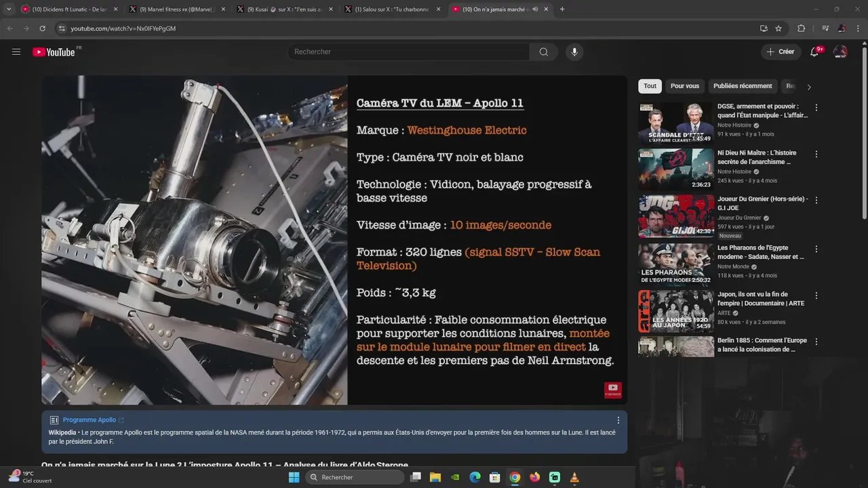868x488 pixels.
Task: Open options menu for Les Pharaons video
Action: [816, 249]
